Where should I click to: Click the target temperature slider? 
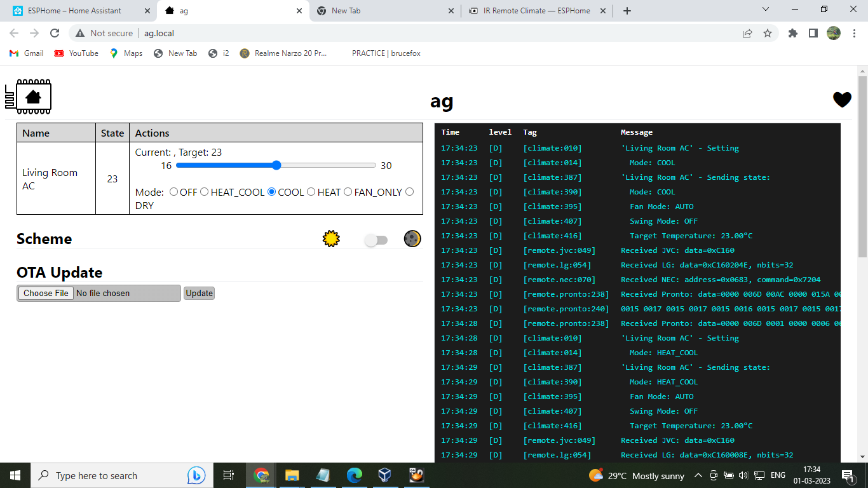tap(276, 165)
